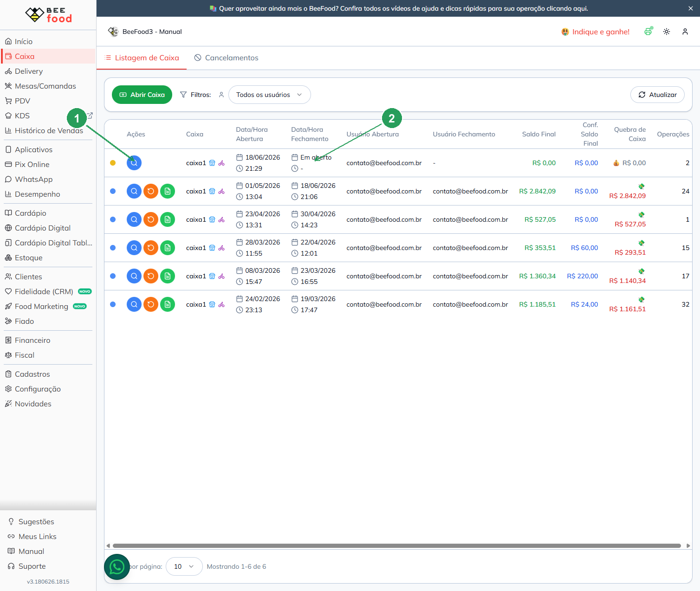Open Sugestões link in sidebar footer
The width and height of the screenshot is (700, 591).
[x=48, y=521]
